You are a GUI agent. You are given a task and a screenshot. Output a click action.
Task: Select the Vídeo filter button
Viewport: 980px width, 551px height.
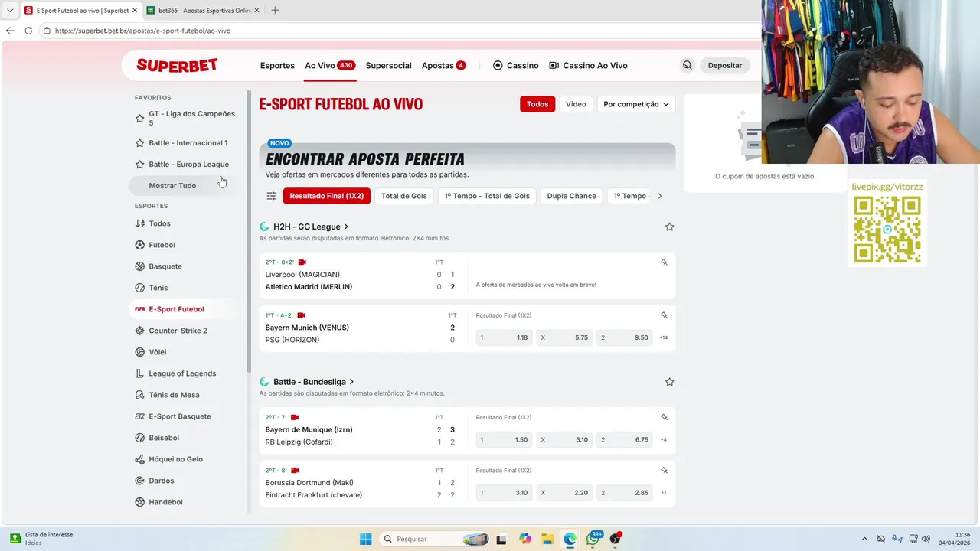pos(576,104)
